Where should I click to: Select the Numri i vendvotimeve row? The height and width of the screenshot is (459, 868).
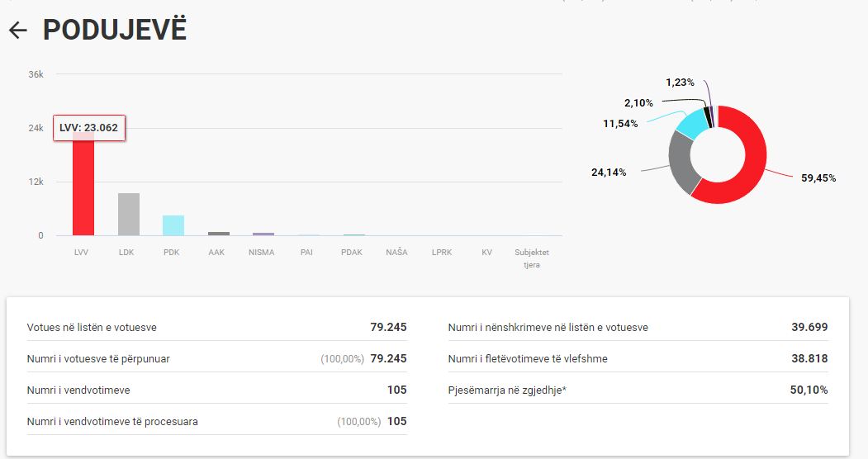[216, 390]
